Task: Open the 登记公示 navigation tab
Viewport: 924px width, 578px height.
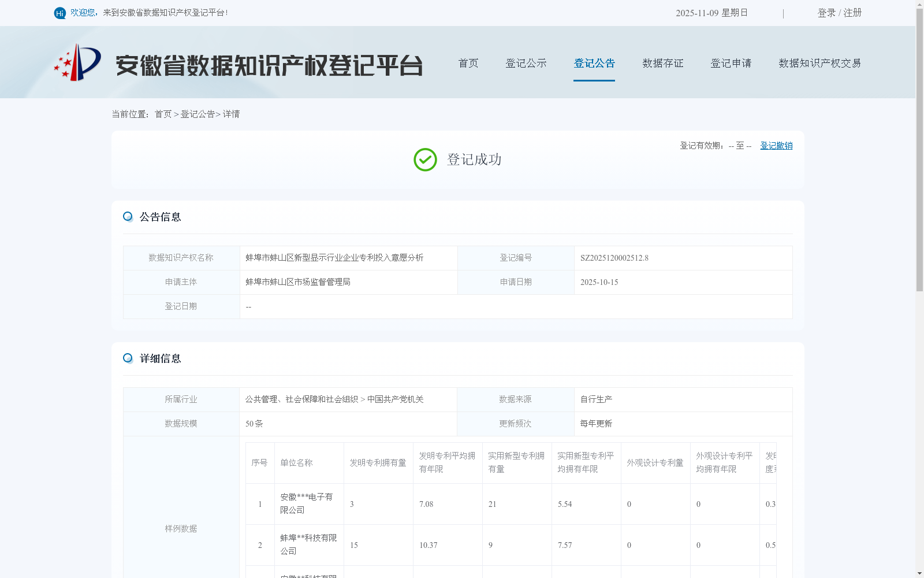Action: 526,63
